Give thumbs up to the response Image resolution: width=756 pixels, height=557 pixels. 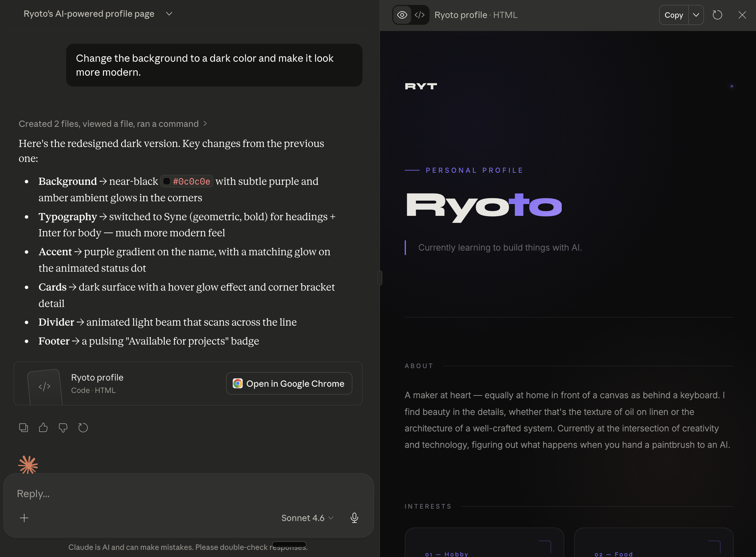(43, 428)
